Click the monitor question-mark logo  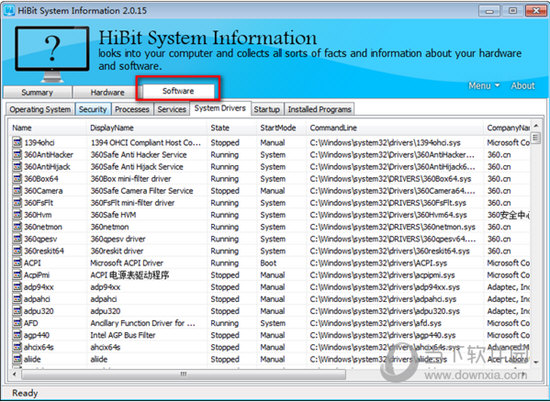(x=52, y=54)
